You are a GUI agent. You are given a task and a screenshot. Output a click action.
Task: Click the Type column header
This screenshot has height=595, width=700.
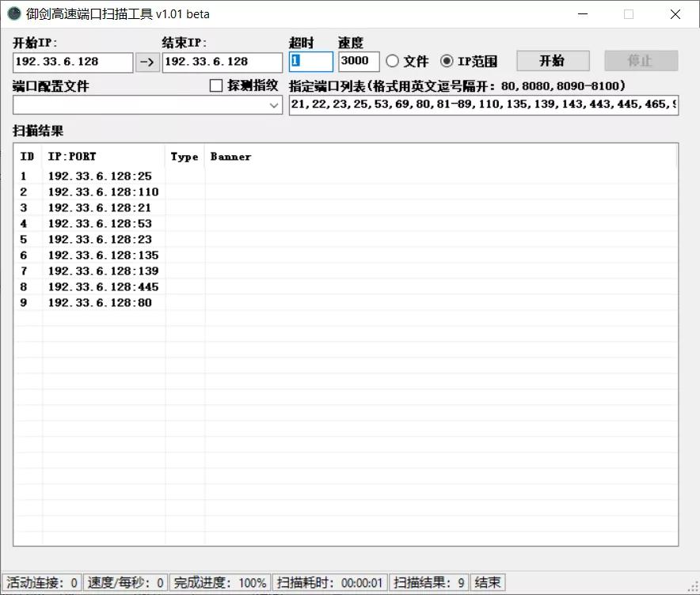(185, 157)
